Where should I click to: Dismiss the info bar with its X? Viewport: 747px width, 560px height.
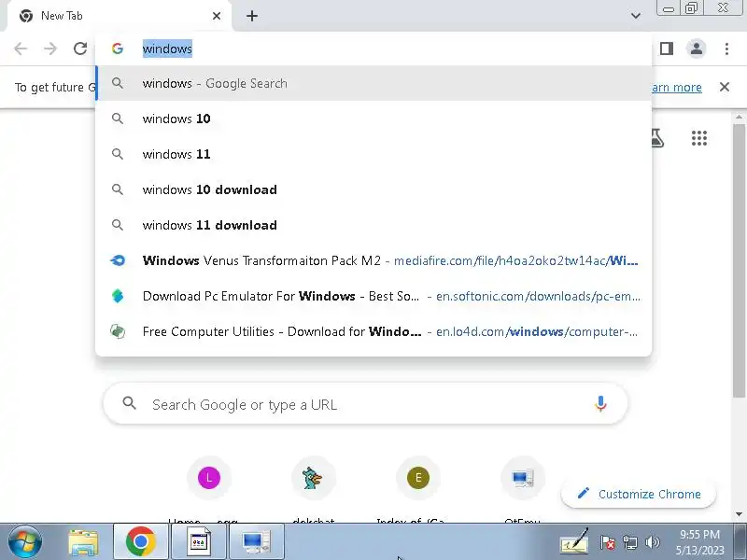(725, 87)
